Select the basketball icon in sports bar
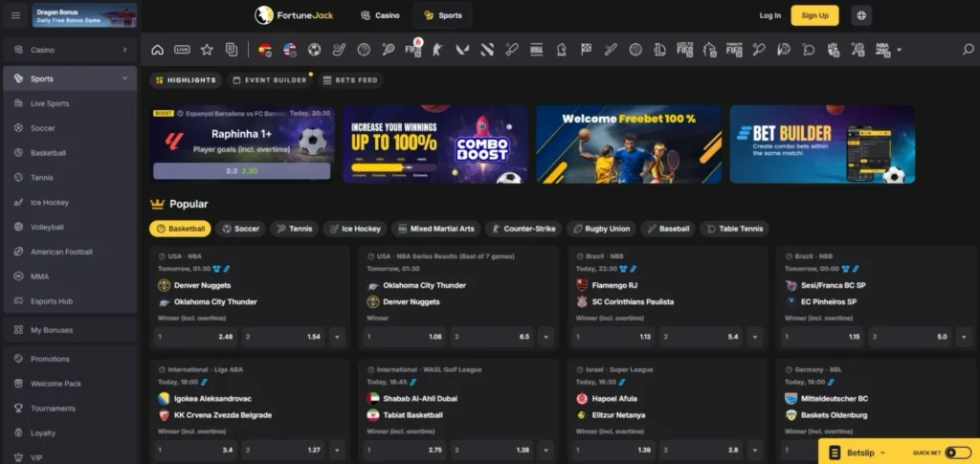Image resolution: width=980 pixels, height=464 pixels. click(x=364, y=50)
